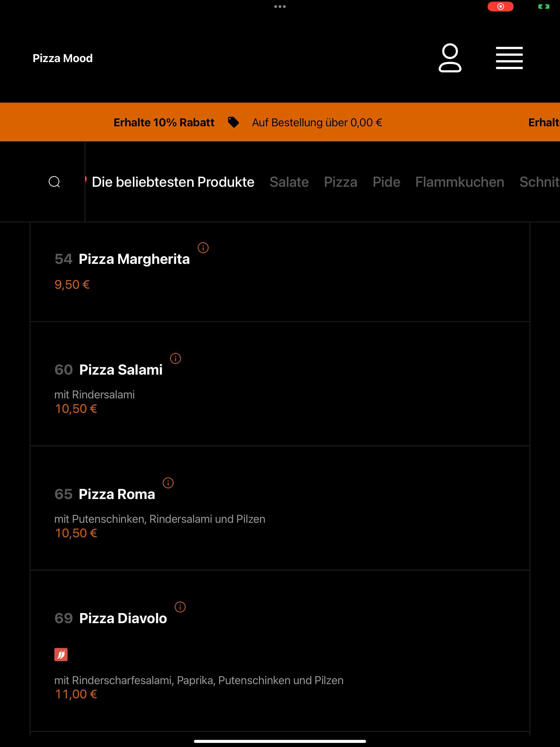The height and width of the screenshot is (747, 560).
Task: Tap the spicy chili icon on Pizza Diavolo
Action: coord(61,655)
